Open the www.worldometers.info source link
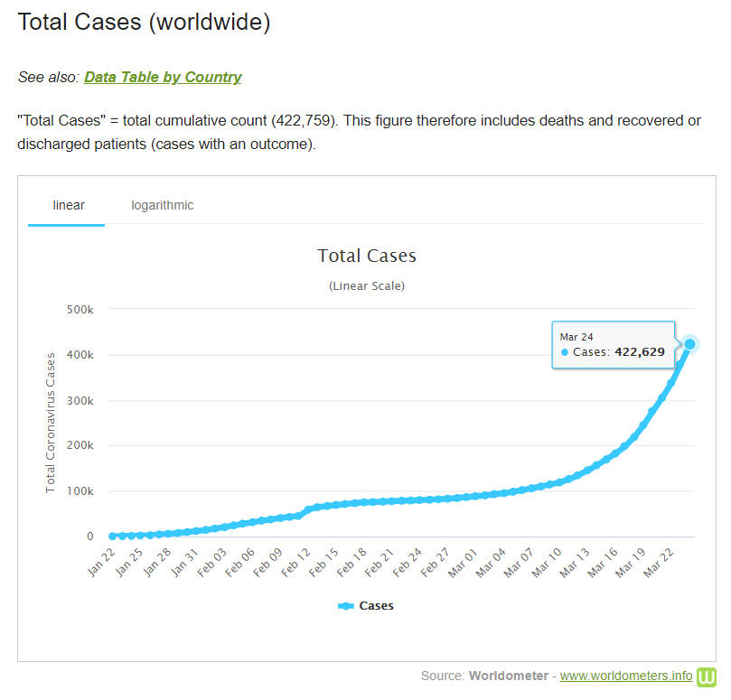Image resolution: width=731 pixels, height=700 pixels. (x=626, y=676)
